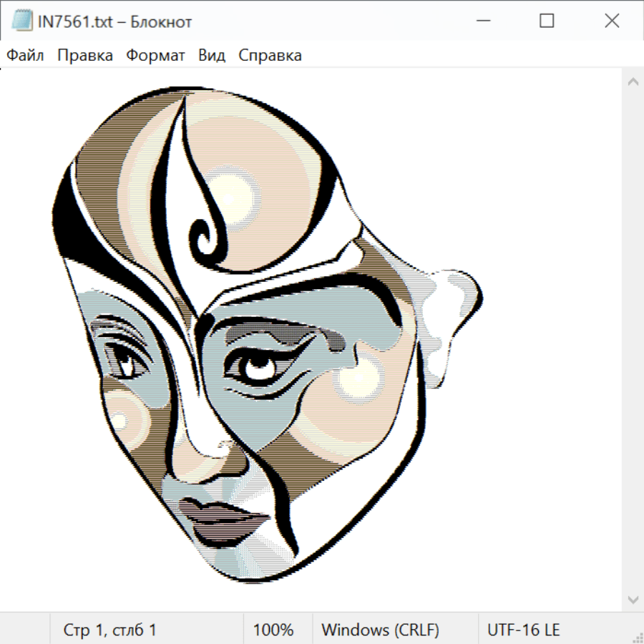Click the Notepad icon in title bar
644x644 pixels.
(x=21, y=21)
